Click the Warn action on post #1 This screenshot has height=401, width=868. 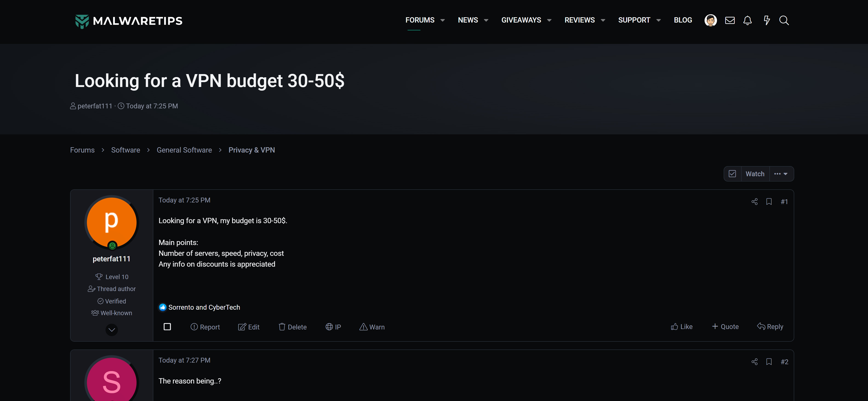pyautogui.click(x=372, y=327)
